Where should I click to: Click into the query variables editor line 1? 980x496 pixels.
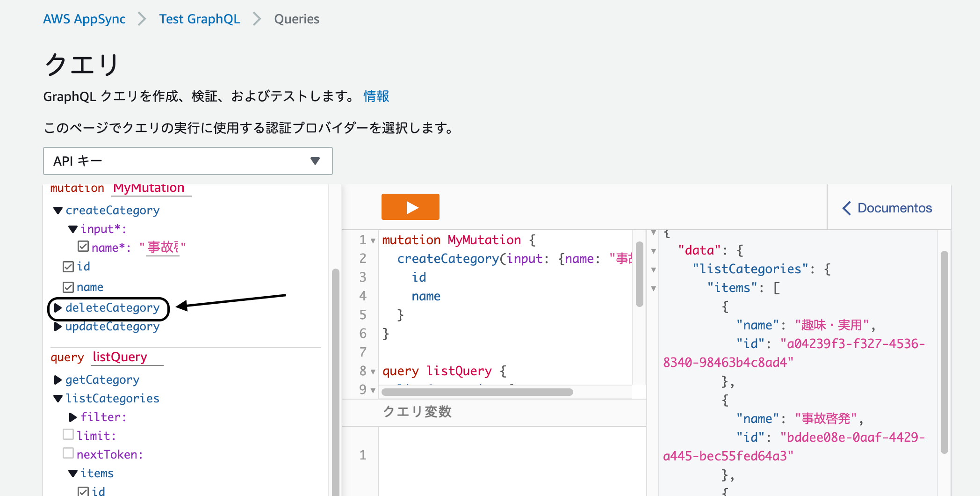512,455
